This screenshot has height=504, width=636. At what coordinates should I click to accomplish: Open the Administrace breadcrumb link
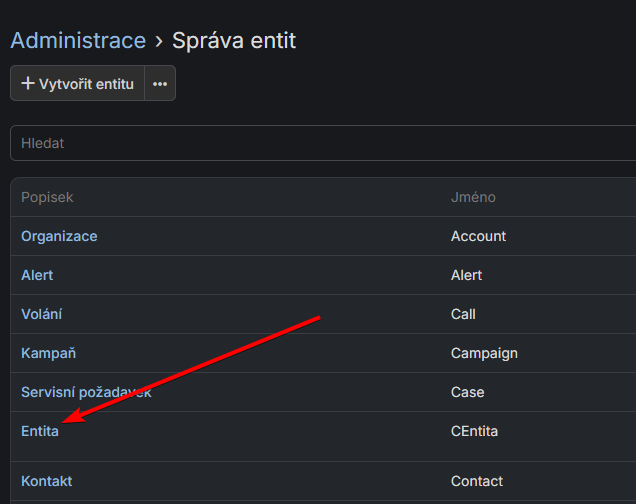pos(78,41)
